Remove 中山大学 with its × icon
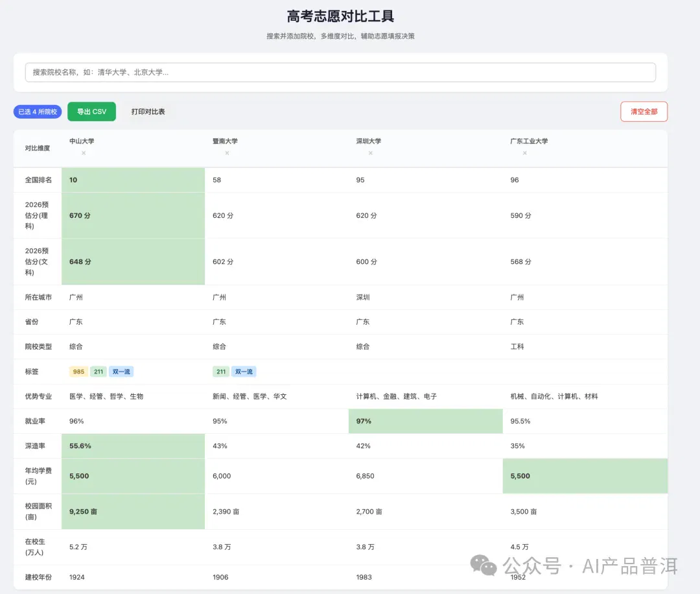 pos(84,153)
